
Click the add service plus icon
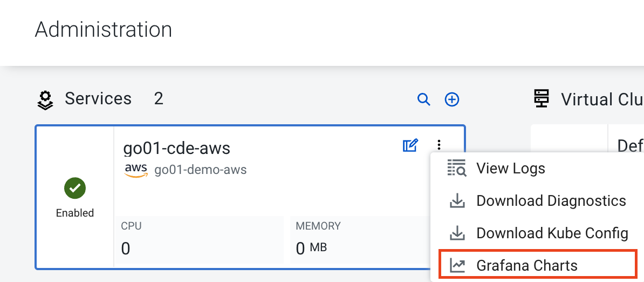[x=452, y=99]
